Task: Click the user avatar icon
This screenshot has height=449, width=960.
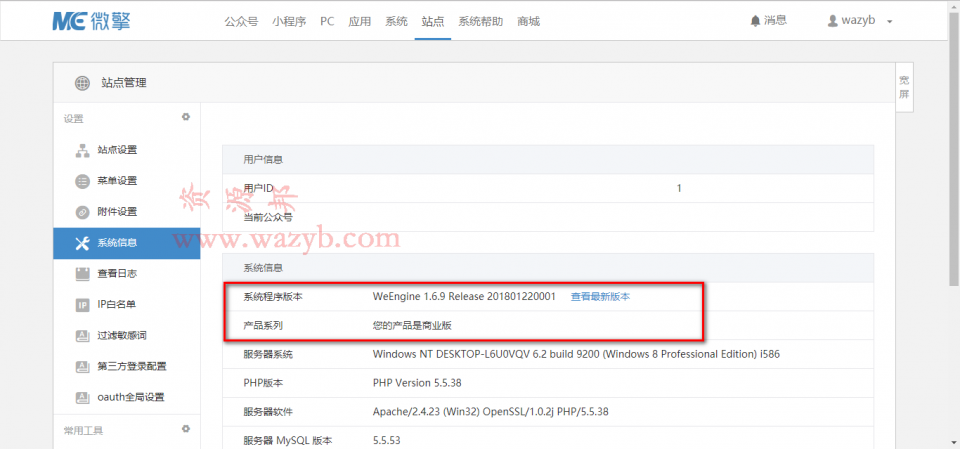Action: pos(832,21)
